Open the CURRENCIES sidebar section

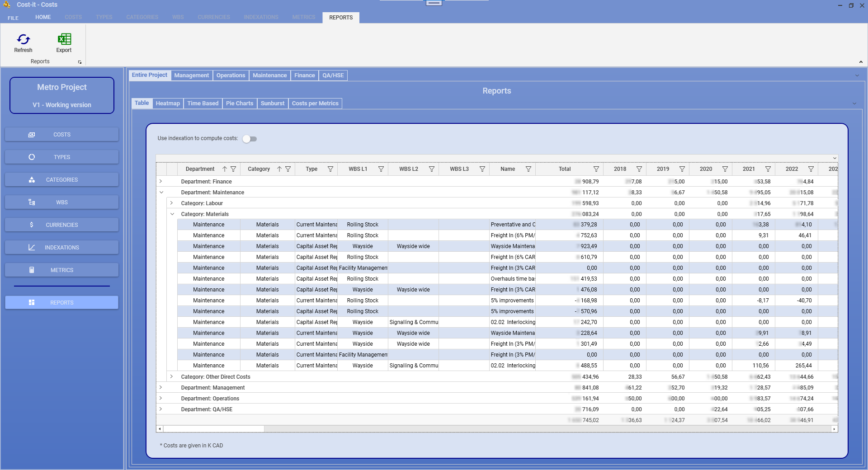pos(62,225)
